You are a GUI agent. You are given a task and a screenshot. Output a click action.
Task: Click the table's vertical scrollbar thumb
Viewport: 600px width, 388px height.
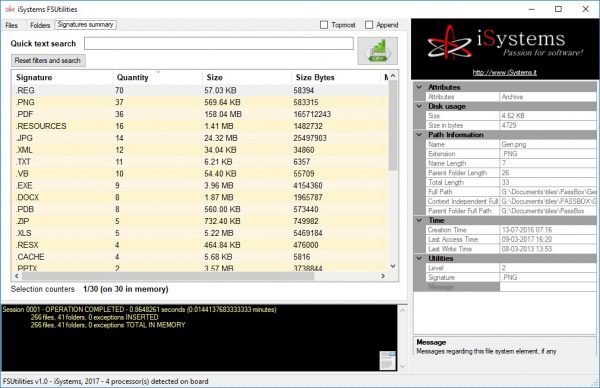[393, 126]
